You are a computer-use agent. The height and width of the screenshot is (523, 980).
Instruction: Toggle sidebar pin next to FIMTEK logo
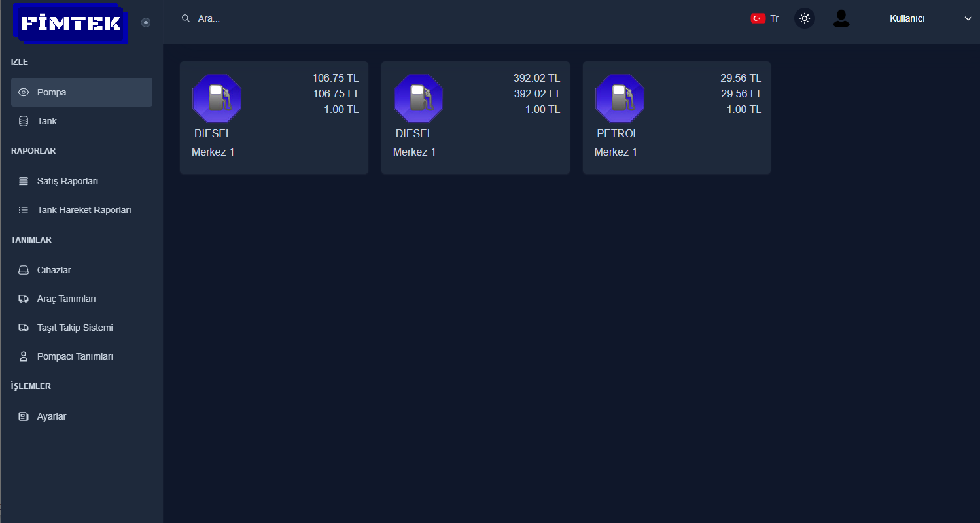click(146, 22)
